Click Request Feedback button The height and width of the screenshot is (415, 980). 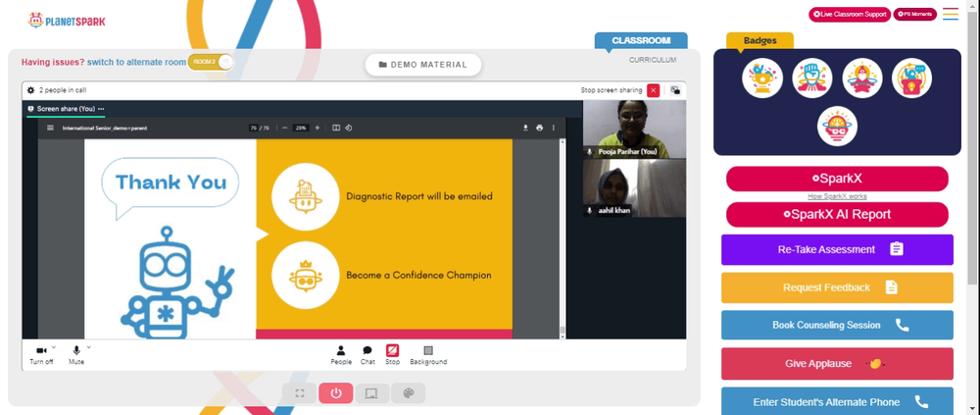(x=837, y=287)
